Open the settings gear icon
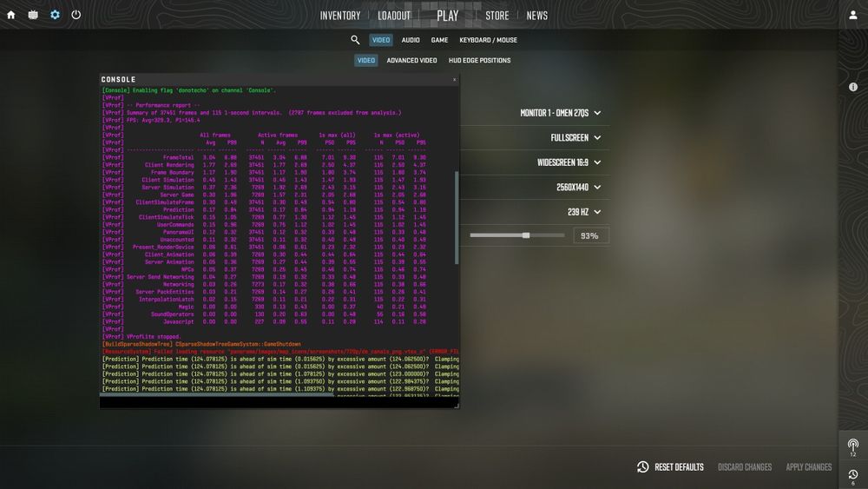Viewport: 868px width, 489px height. [55, 15]
